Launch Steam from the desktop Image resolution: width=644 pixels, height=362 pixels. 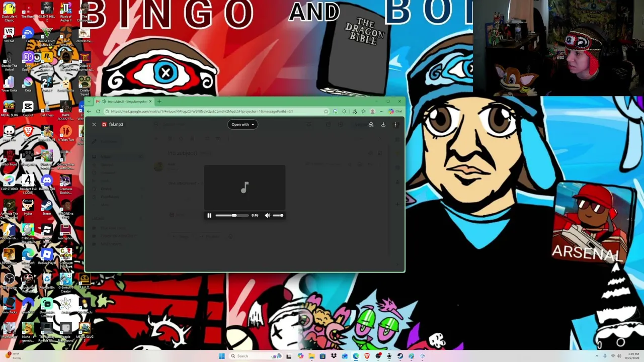click(47, 207)
